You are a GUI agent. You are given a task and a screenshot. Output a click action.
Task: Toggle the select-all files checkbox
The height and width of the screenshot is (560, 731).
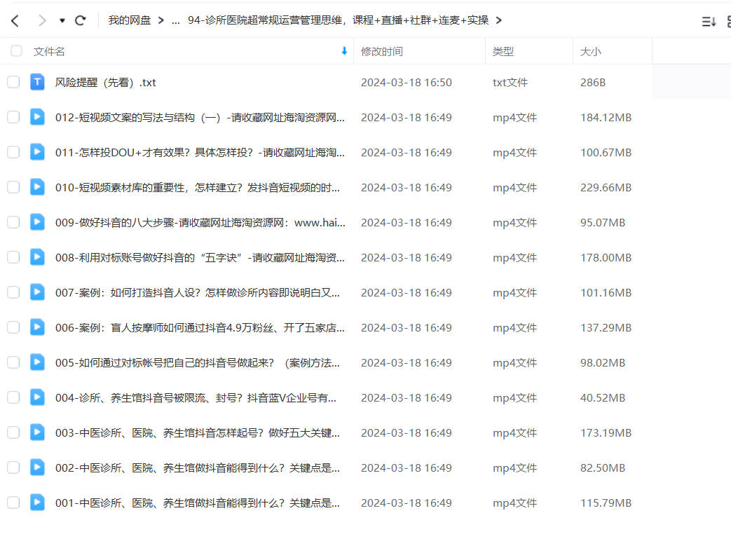(16, 51)
